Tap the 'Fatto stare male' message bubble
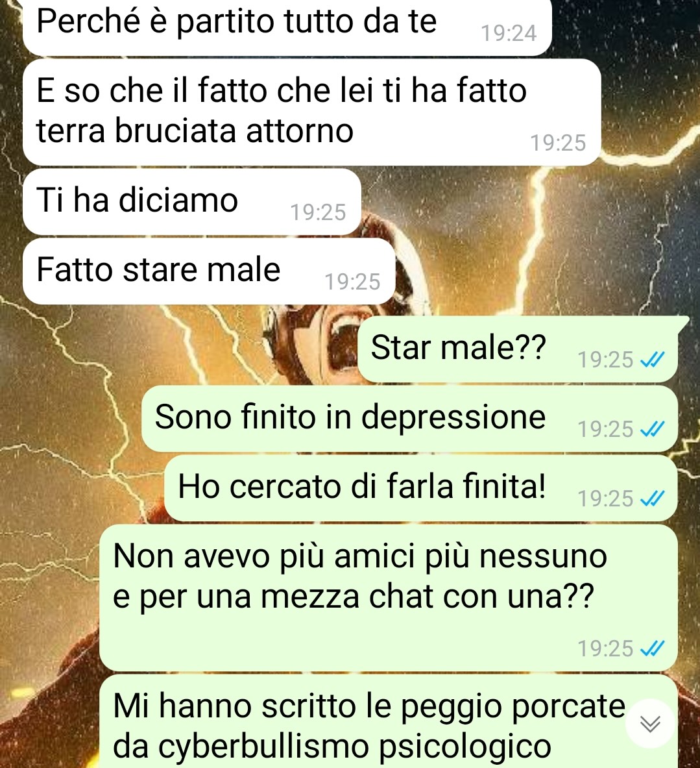Image resolution: width=700 pixels, height=768 pixels. tap(209, 271)
